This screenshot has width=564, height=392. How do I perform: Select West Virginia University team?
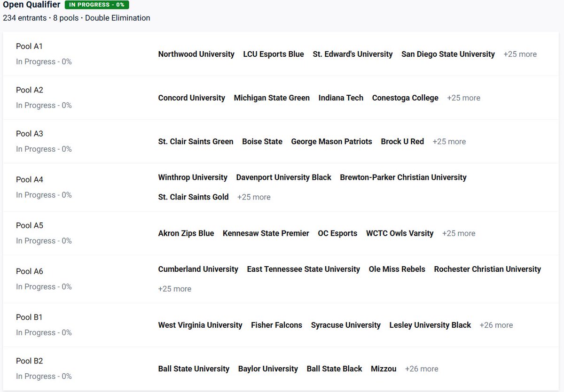coord(200,325)
